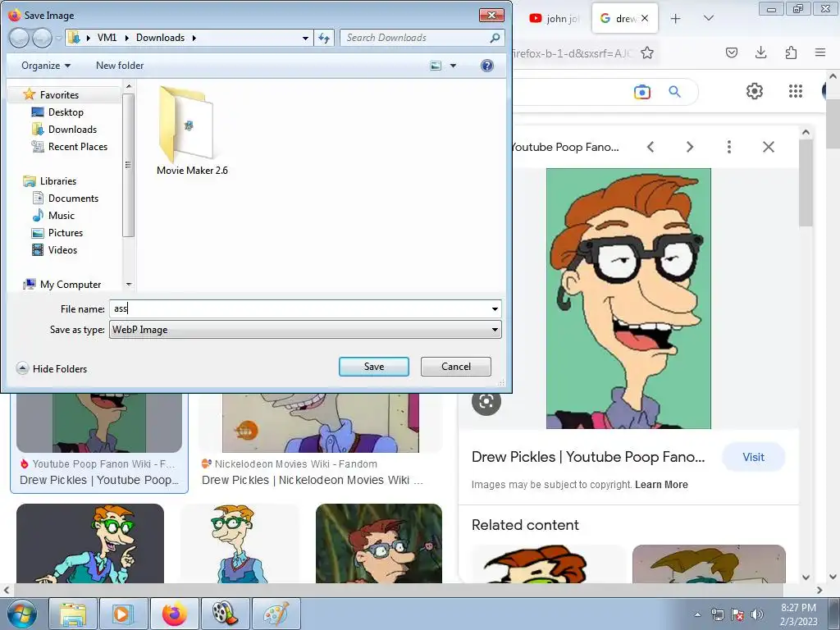Bookmark page with the star icon
Image resolution: width=840 pixels, height=630 pixels.
647,52
